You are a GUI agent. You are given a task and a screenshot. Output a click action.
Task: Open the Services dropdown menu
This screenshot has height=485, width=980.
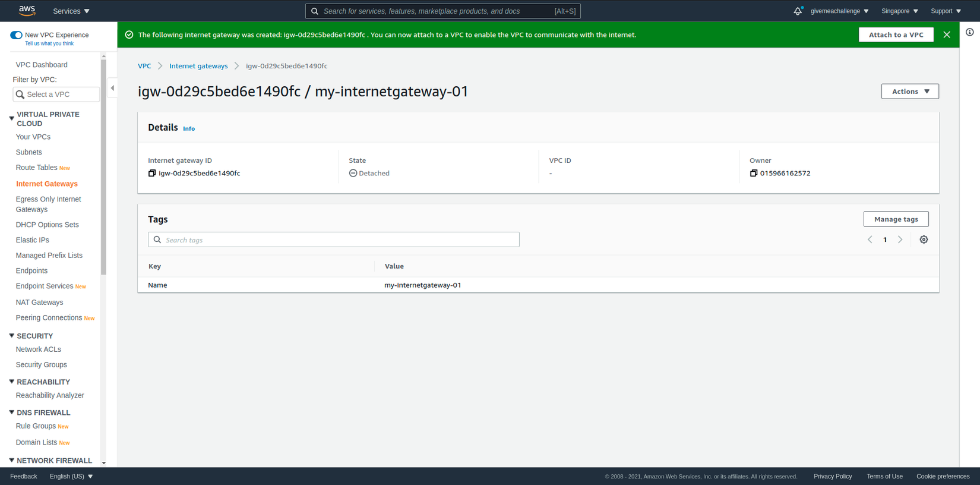[71, 11]
